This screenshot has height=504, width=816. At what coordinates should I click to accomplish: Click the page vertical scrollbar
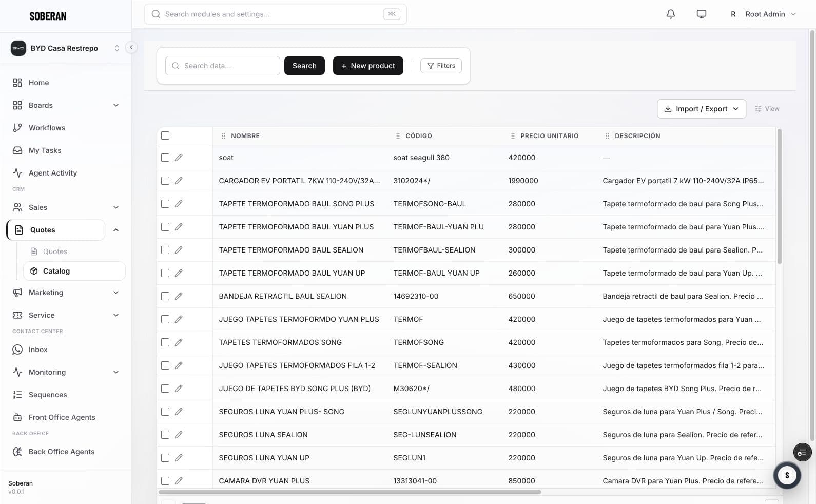point(812,236)
